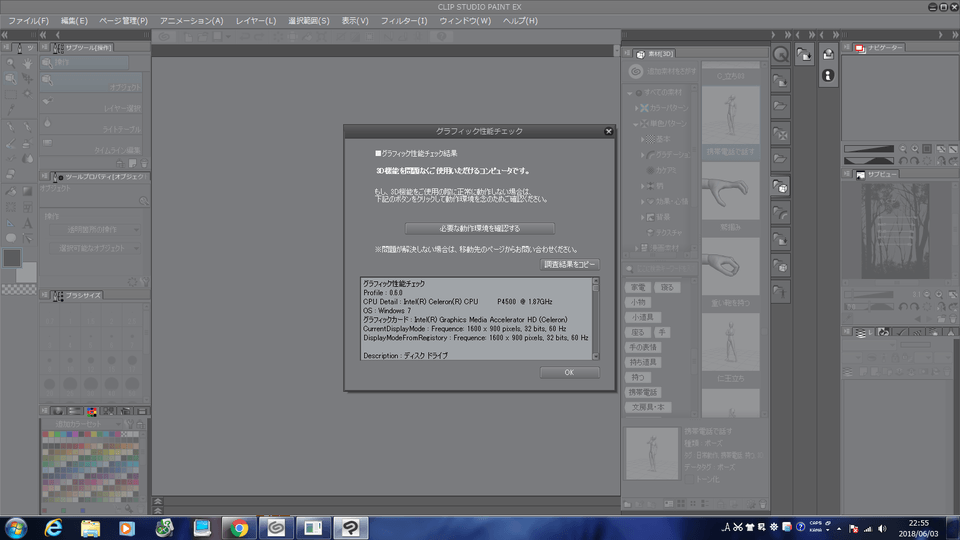Toggle the 小物 tag filter
Image resolution: width=960 pixels, height=540 pixels.
(637, 302)
